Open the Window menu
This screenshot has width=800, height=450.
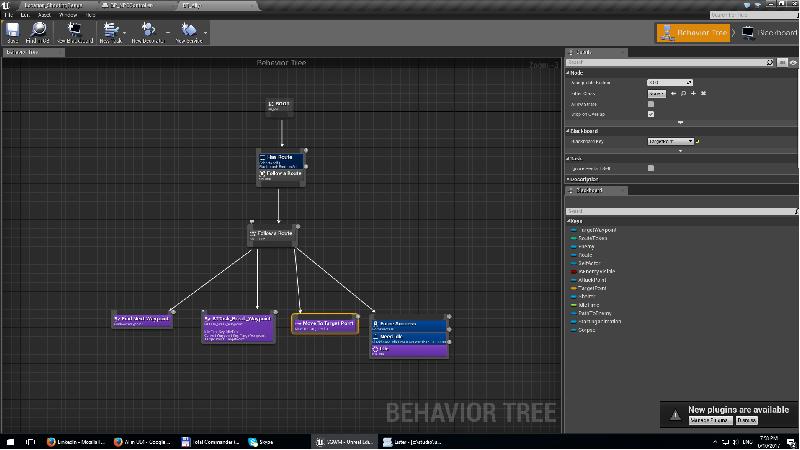[68, 16]
